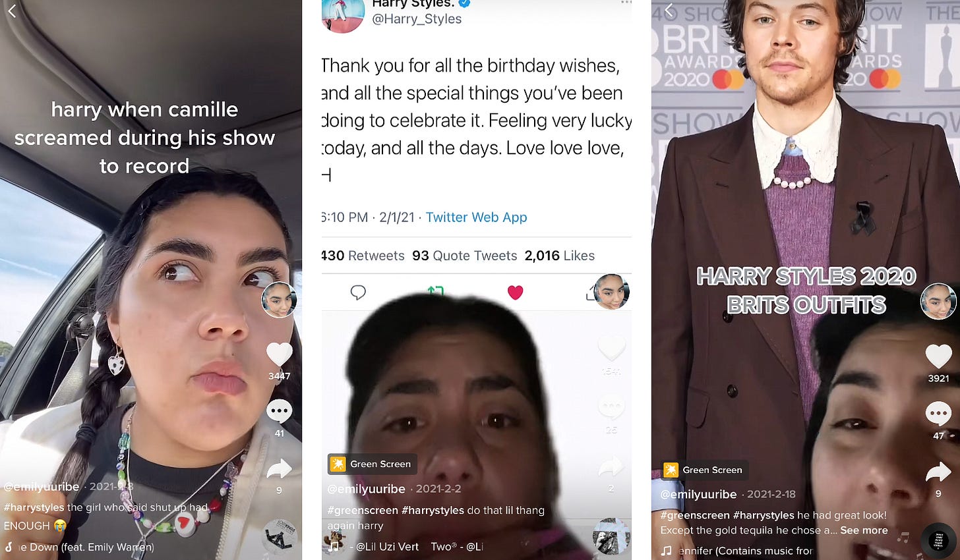Viewport: 960px width, 560px height.
Task: Like the first video with 3447 hearts
Action: pyautogui.click(x=279, y=354)
